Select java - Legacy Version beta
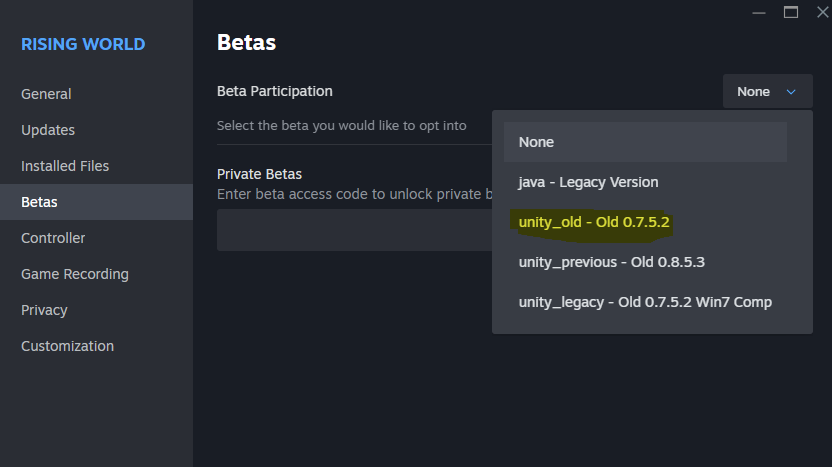Image resolution: width=832 pixels, height=467 pixels. tap(588, 182)
